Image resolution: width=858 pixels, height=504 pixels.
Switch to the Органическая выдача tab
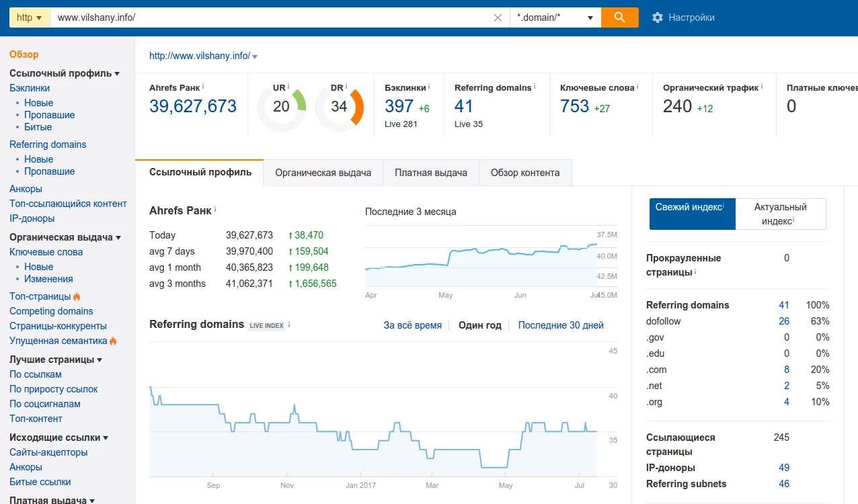[x=323, y=173]
